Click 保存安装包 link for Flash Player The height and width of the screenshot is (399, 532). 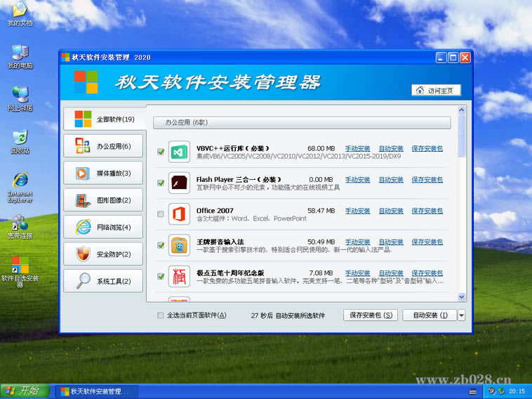pos(427,180)
